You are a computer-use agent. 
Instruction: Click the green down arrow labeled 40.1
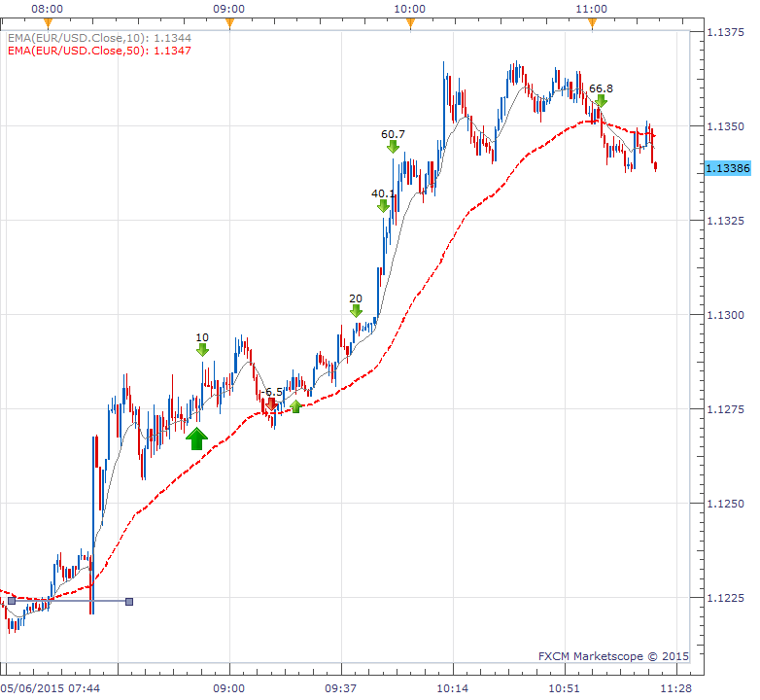tap(383, 206)
